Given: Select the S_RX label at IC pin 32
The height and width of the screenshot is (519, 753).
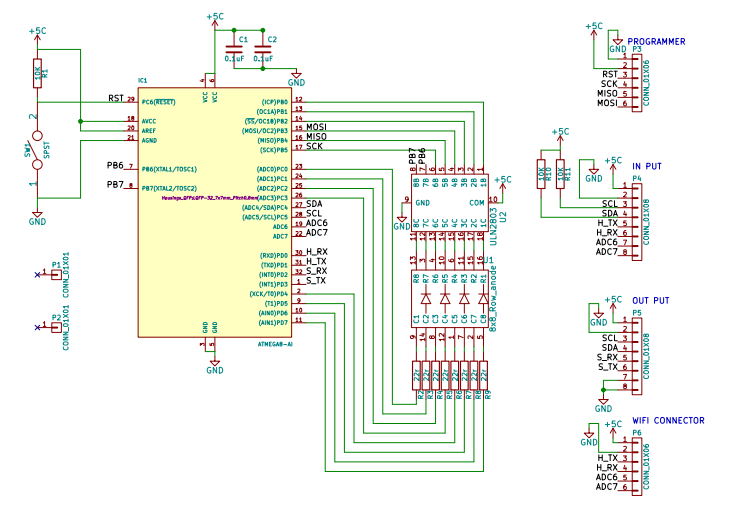Looking at the screenshot, I should click(316, 271).
